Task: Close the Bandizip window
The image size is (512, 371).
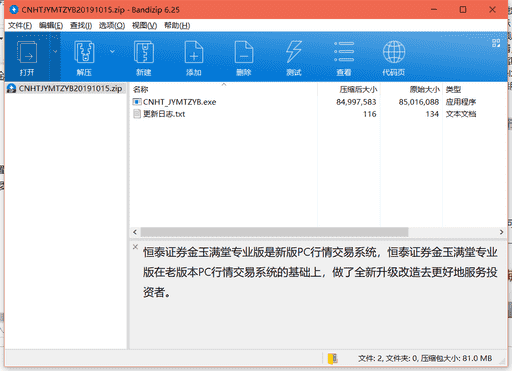Action: [x=492, y=9]
